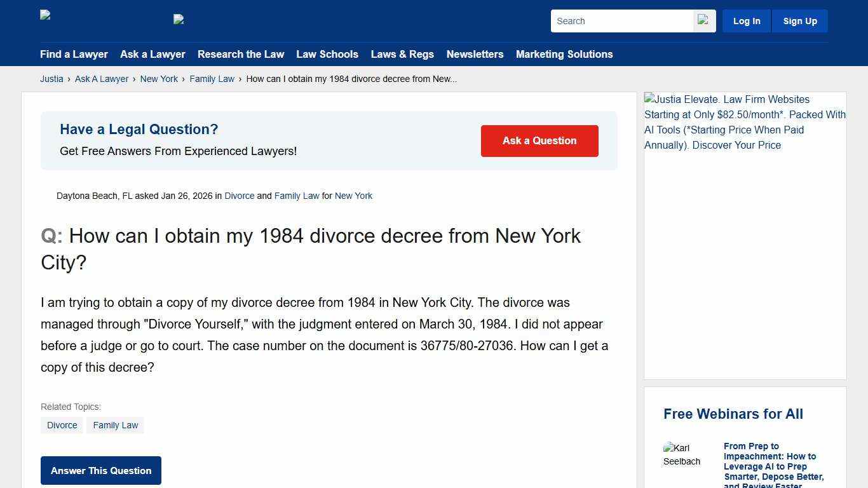Click the Divorce related topic tag
The height and width of the screenshot is (488, 868).
pyautogui.click(x=62, y=425)
